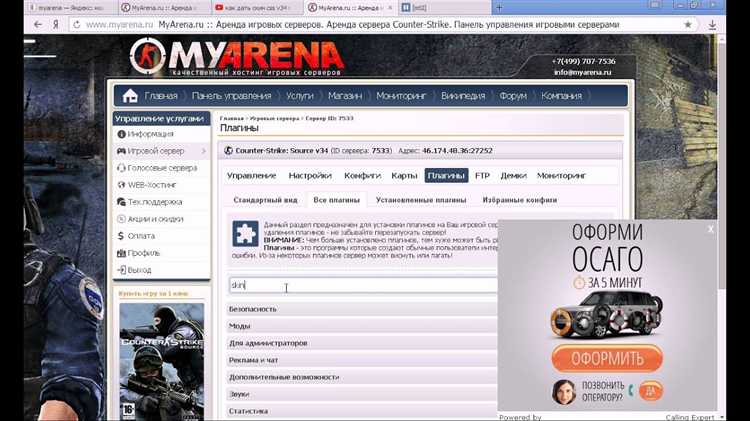This screenshot has width=750, height=421.
Task: Switch to the YouTube browser tab
Action: tap(257, 8)
